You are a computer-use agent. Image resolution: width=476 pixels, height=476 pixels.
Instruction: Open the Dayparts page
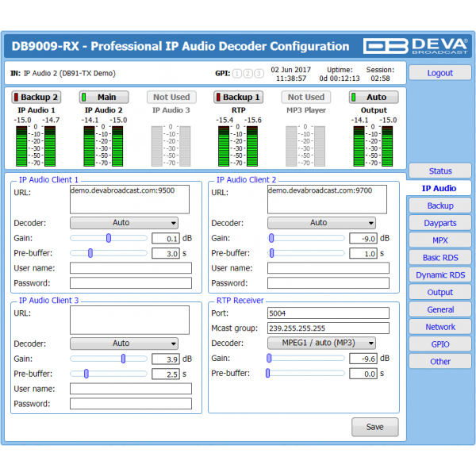pyautogui.click(x=440, y=223)
